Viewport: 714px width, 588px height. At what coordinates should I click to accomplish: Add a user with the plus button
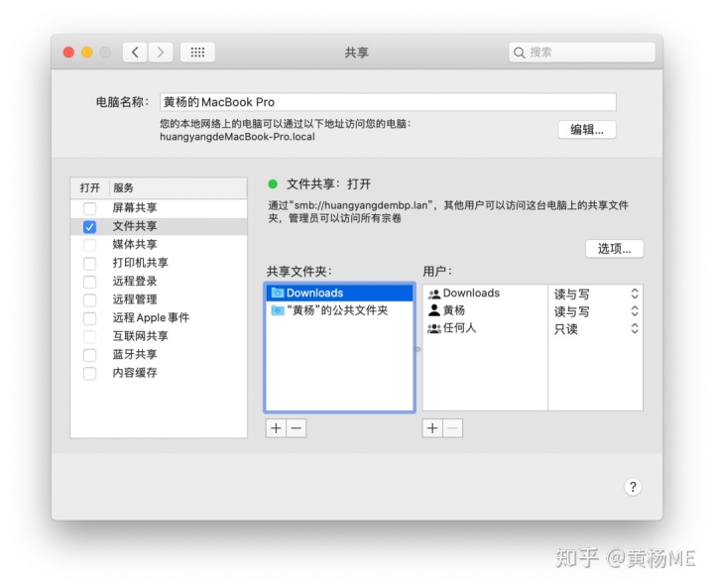[432, 428]
